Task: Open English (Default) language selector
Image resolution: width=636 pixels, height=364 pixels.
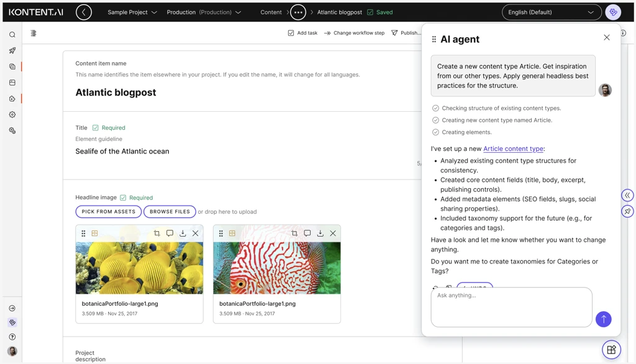Action: 551,12
